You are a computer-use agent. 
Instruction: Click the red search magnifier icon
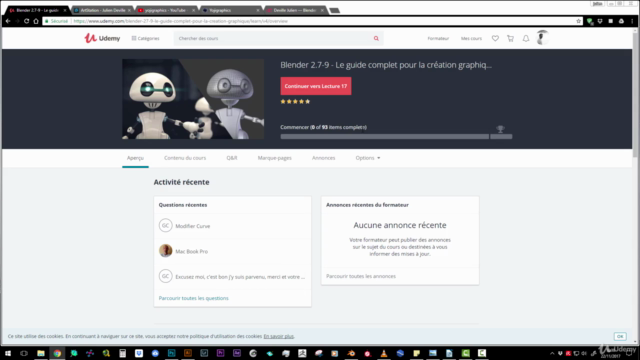click(x=376, y=38)
